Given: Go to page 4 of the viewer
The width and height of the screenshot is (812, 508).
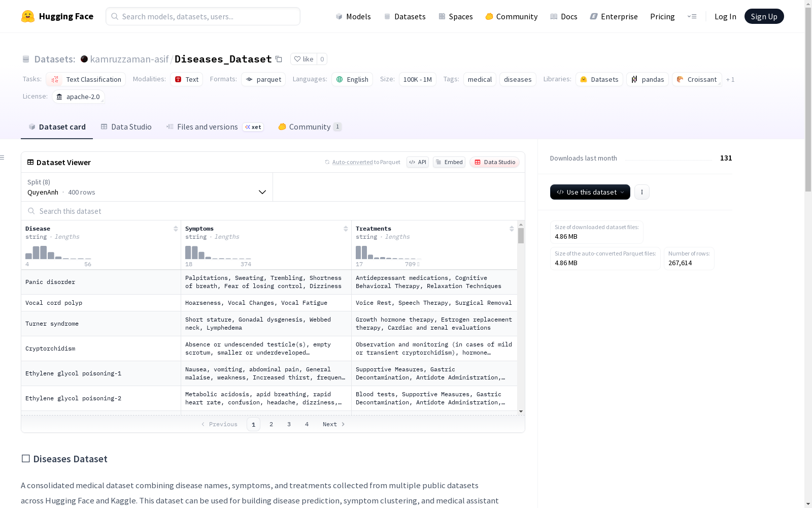Looking at the screenshot, I should pyautogui.click(x=307, y=424).
